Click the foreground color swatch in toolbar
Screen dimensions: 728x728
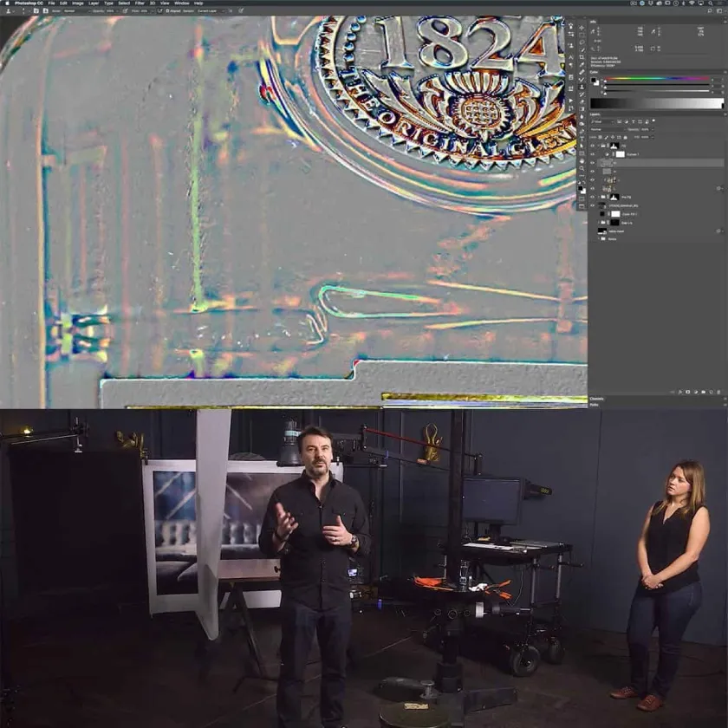(x=581, y=189)
